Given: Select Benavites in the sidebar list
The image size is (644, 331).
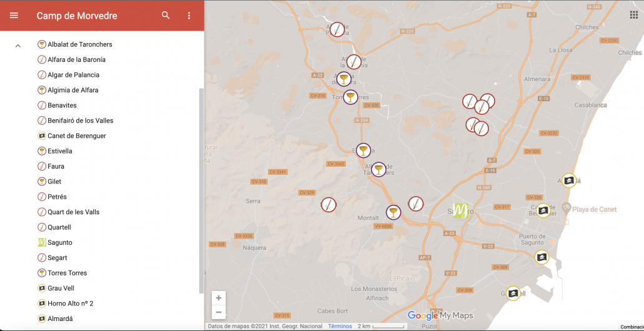Looking at the screenshot, I should coord(62,106).
